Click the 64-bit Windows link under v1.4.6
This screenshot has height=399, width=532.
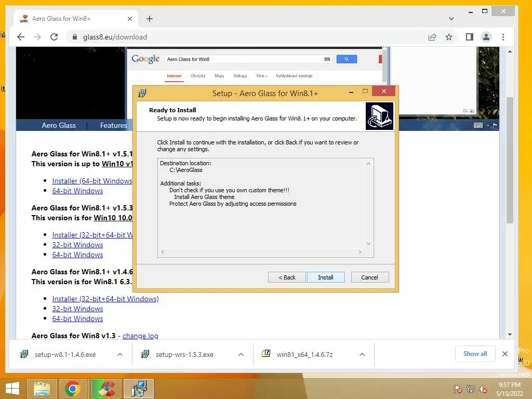pyautogui.click(x=77, y=318)
